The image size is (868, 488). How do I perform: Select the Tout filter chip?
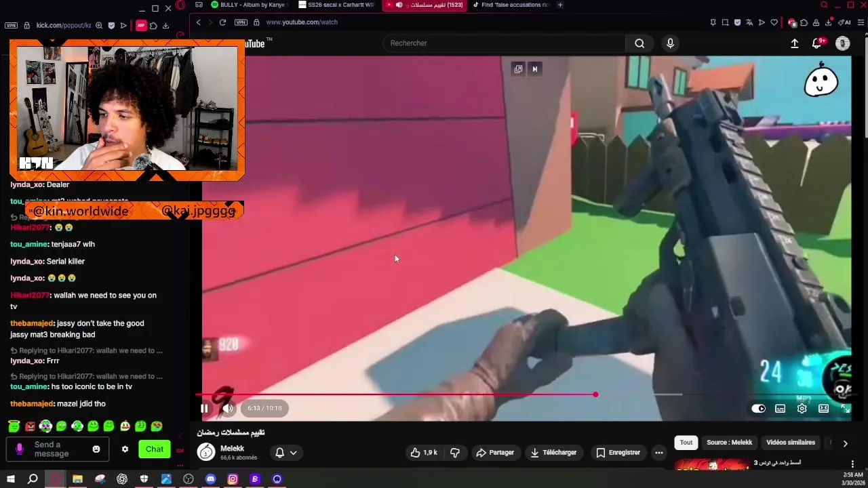coord(686,443)
